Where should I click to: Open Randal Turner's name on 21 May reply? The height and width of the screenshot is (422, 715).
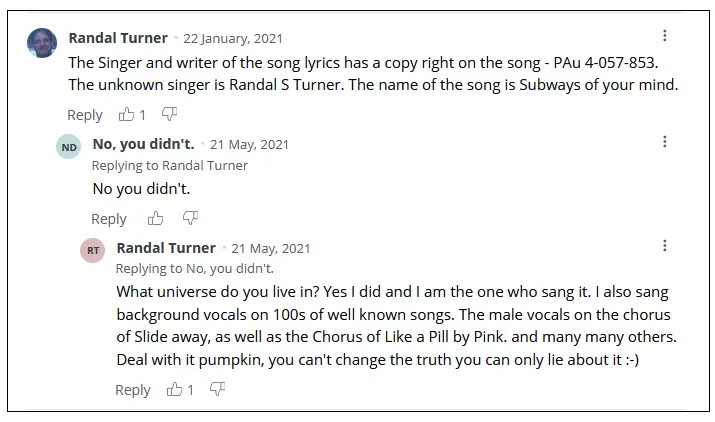pos(166,248)
